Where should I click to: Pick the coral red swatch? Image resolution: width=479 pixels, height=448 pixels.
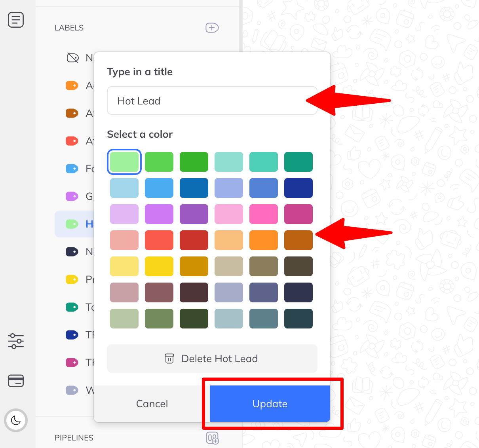coord(159,240)
